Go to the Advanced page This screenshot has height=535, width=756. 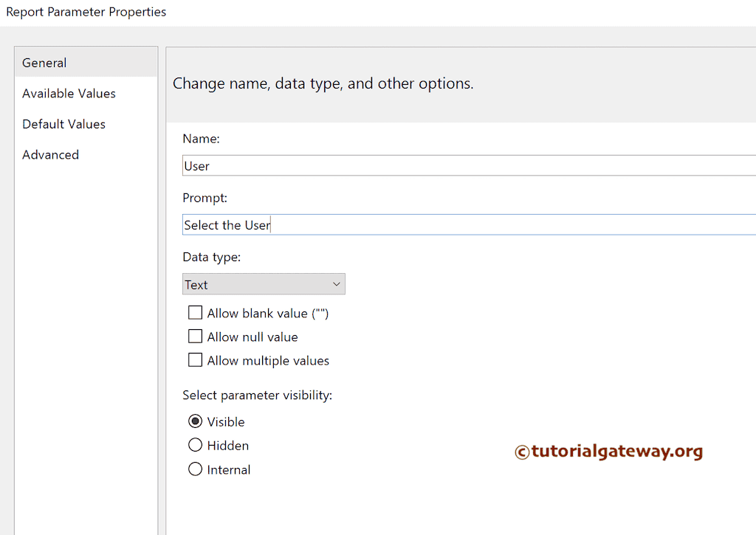click(50, 155)
